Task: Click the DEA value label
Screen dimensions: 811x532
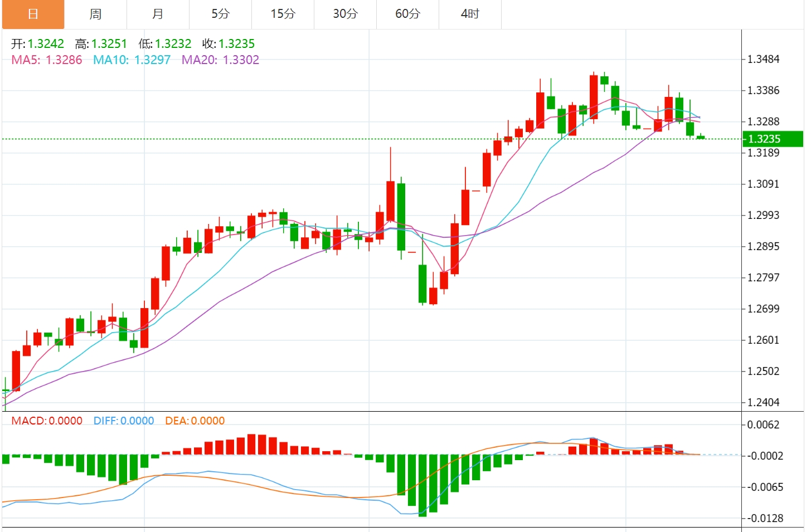Action: (x=195, y=421)
